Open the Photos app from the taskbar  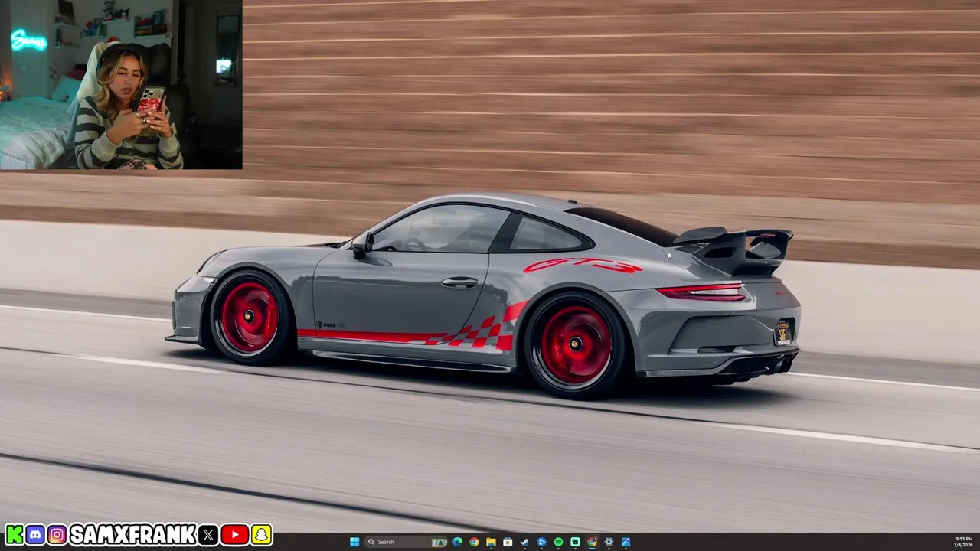click(x=626, y=542)
